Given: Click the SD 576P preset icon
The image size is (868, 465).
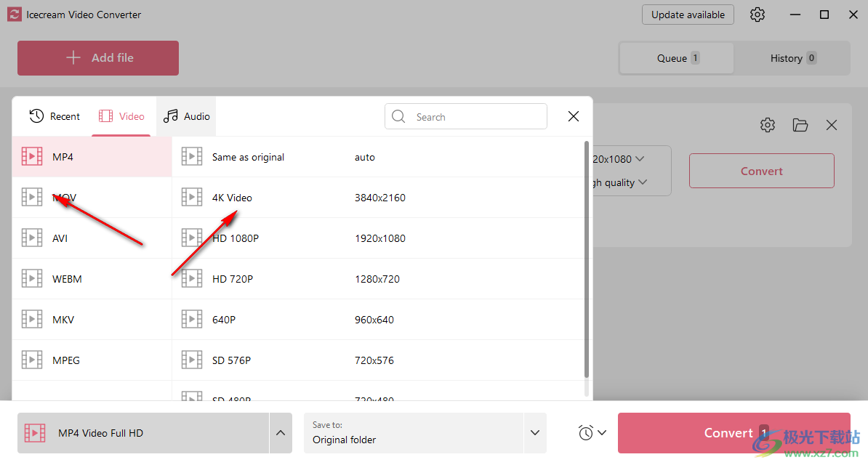Looking at the screenshot, I should 192,360.
